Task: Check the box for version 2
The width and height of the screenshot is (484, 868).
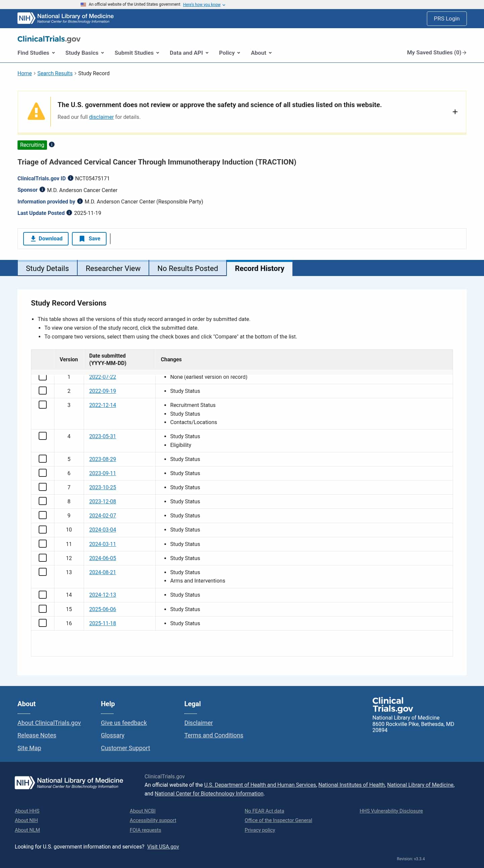Action: click(42, 391)
